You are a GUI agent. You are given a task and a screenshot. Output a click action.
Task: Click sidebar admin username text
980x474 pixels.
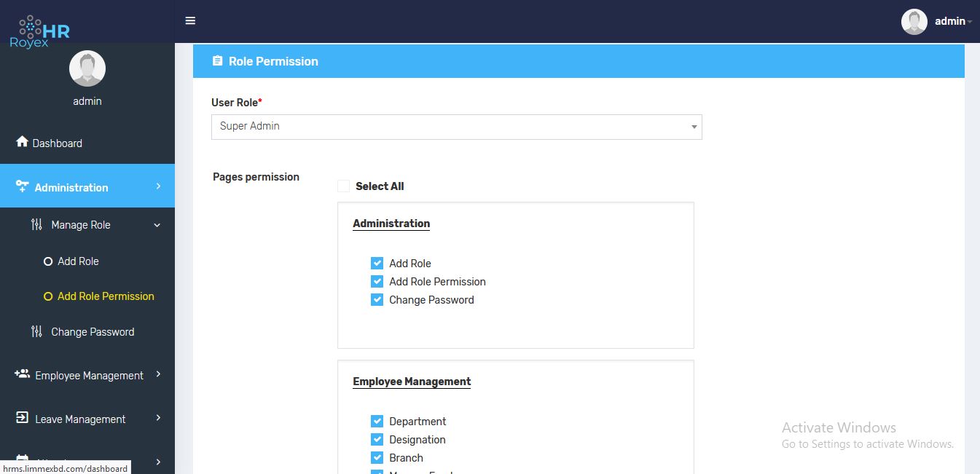click(x=87, y=101)
